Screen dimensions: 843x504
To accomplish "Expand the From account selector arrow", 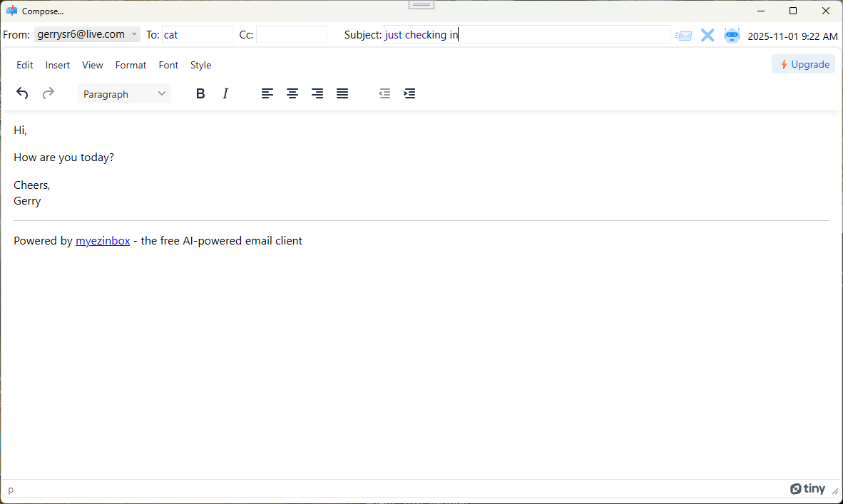I will point(134,34).
